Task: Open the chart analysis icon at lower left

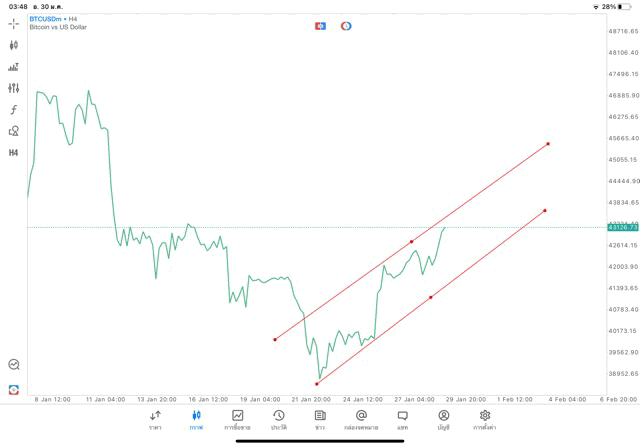Action: [x=14, y=365]
